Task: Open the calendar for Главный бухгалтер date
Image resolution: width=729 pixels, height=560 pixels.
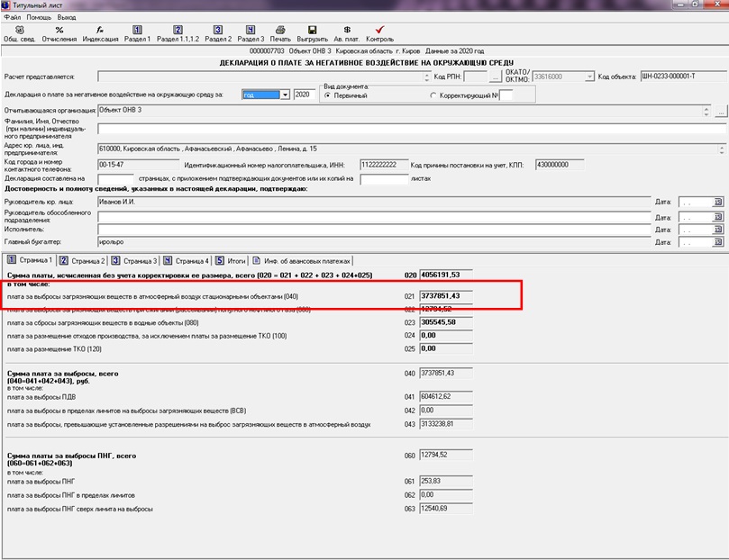Action: coord(718,242)
